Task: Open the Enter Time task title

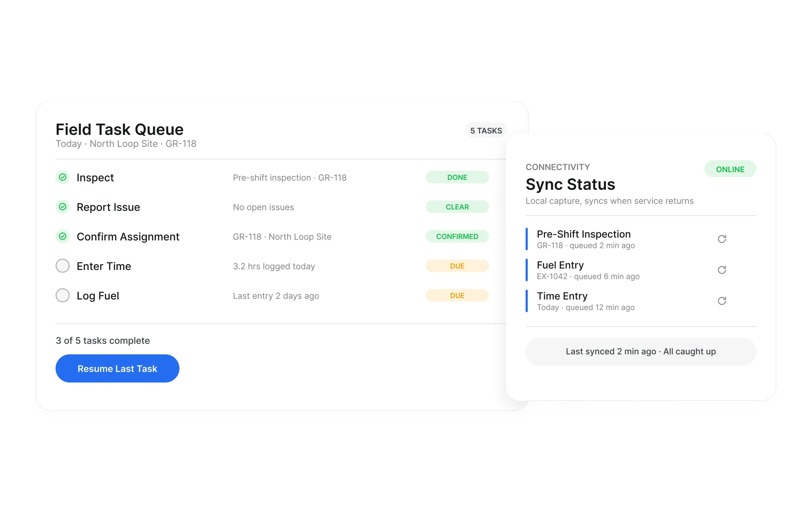Action: click(x=104, y=266)
